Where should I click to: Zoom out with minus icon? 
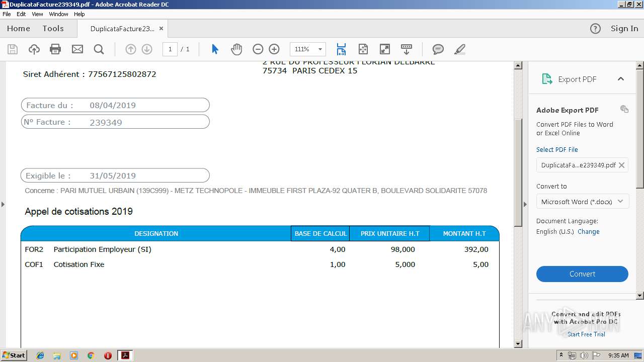258,49
